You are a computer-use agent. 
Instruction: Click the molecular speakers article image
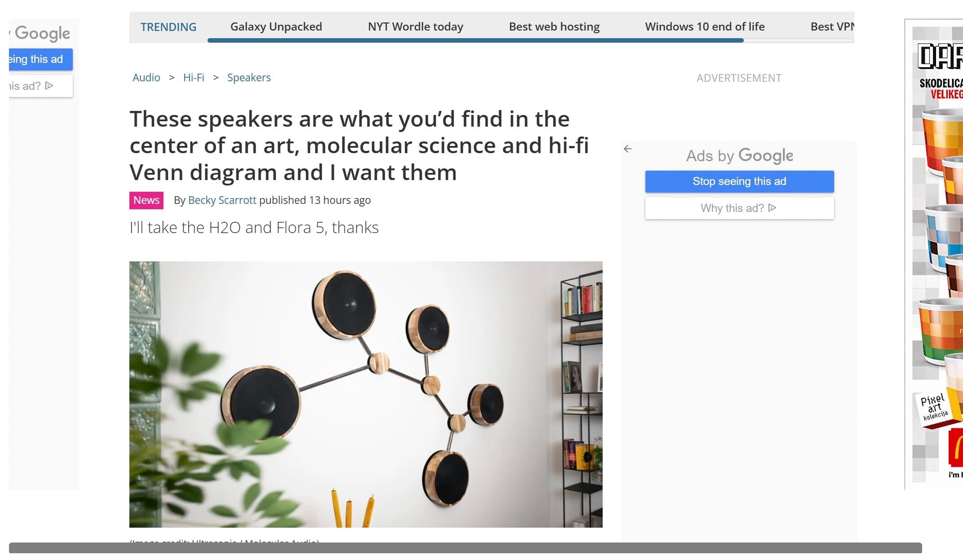point(366,394)
